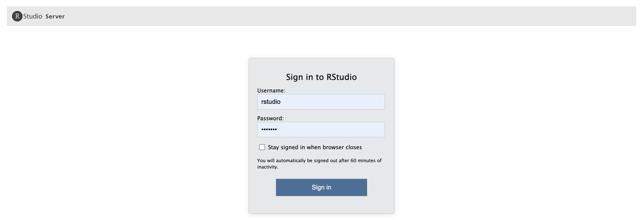Click the "Sign in to RStudio" heading
The image size is (644, 220).
point(321,77)
